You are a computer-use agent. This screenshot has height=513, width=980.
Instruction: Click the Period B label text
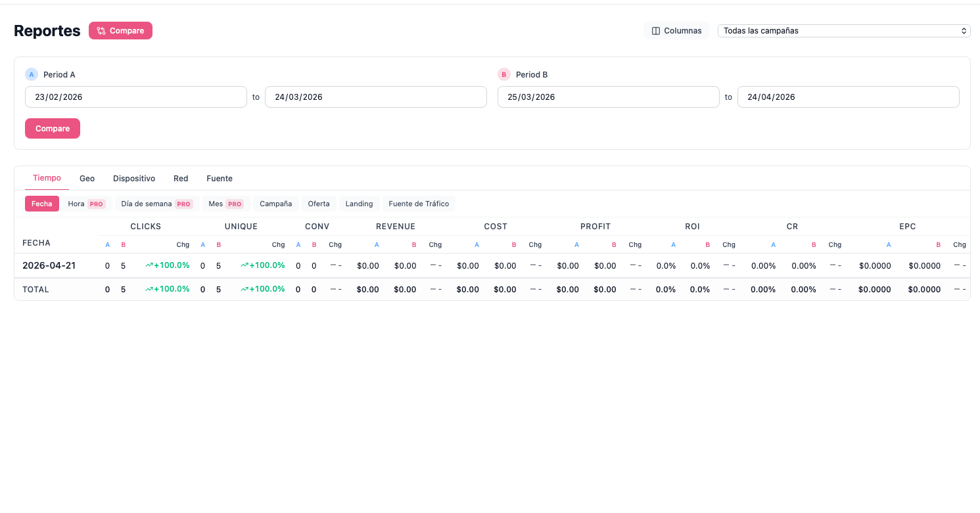[532, 75]
